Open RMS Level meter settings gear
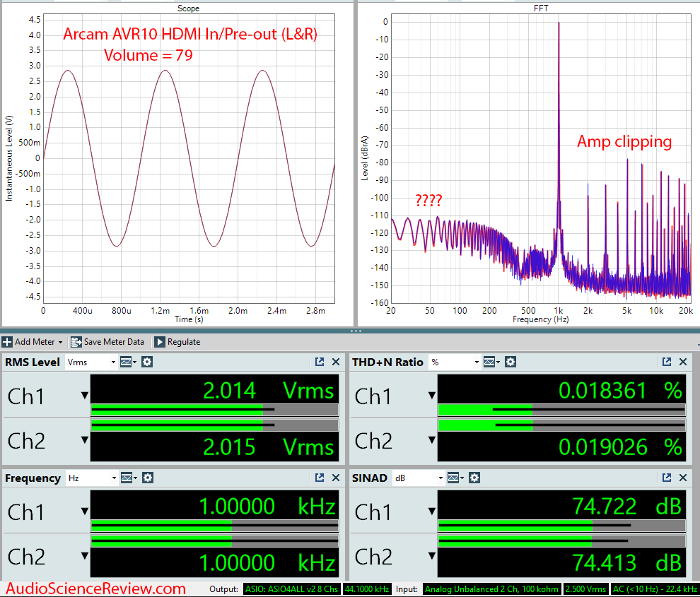700x597 pixels. point(147,362)
